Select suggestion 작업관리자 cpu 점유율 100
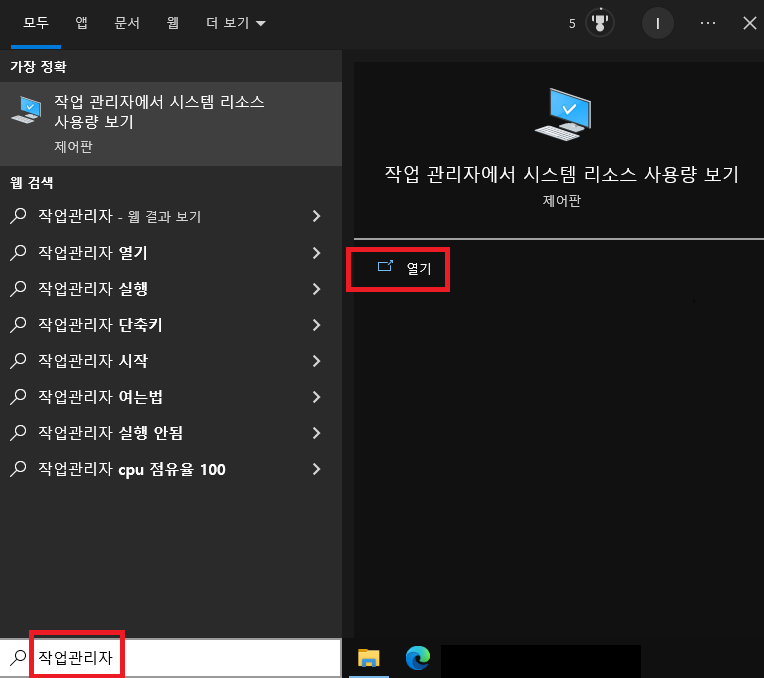 (171, 469)
